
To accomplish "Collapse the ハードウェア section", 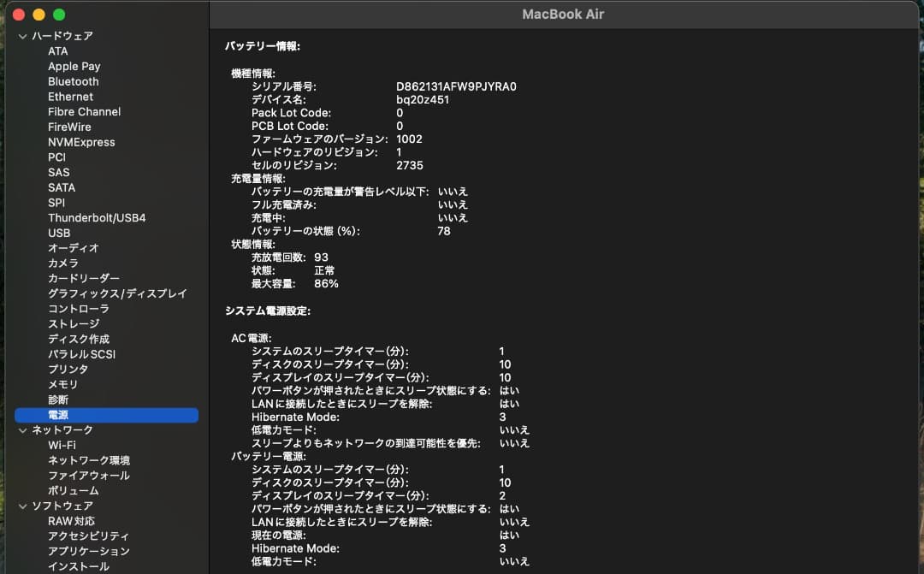I will (x=21, y=36).
